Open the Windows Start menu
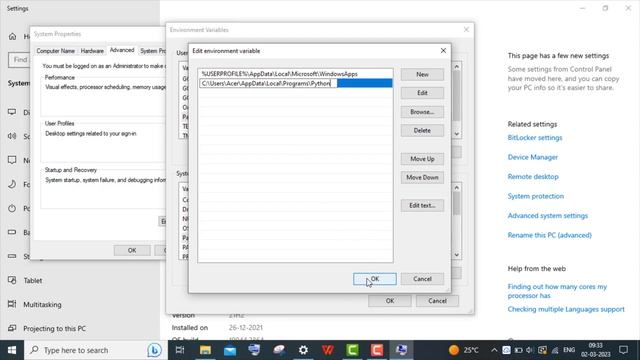This screenshot has height=360, width=640. point(12,350)
